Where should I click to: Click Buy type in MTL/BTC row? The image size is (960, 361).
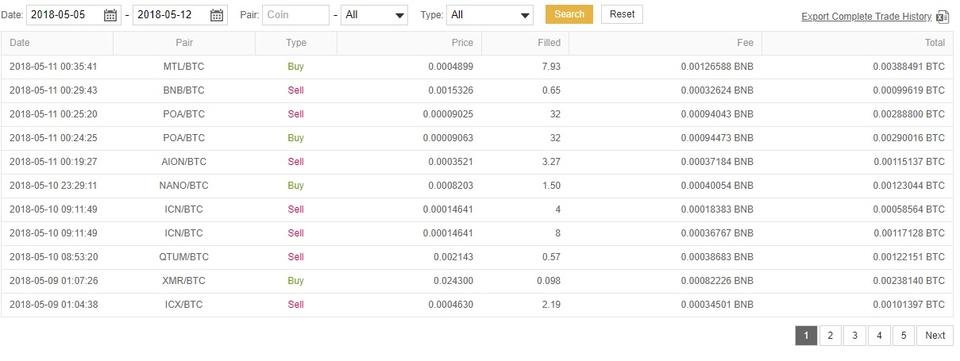tap(296, 67)
